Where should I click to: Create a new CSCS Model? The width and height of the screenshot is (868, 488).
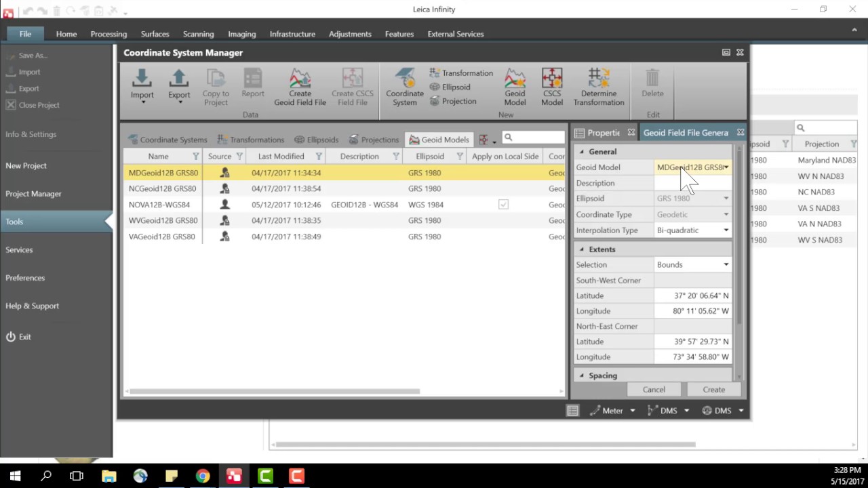(552, 87)
